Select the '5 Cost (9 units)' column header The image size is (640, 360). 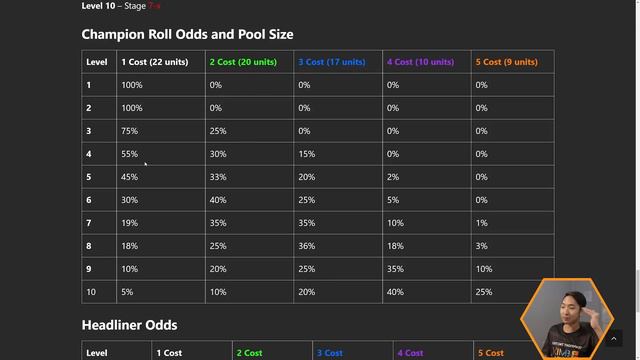pos(507,62)
